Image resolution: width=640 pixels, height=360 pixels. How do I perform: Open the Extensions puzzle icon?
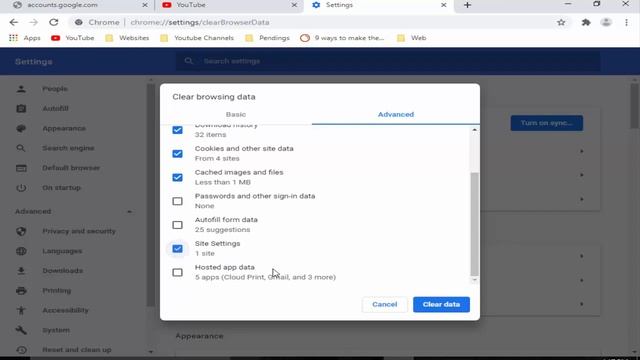(x=586, y=22)
